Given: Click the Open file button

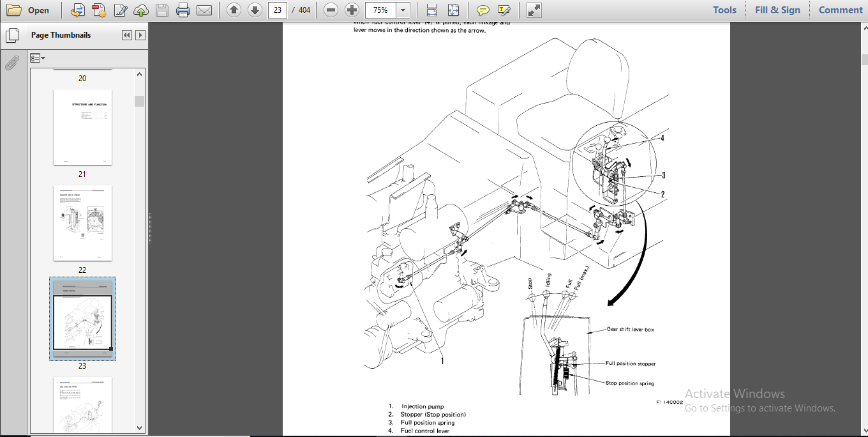Looking at the screenshot, I should coord(28,10).
